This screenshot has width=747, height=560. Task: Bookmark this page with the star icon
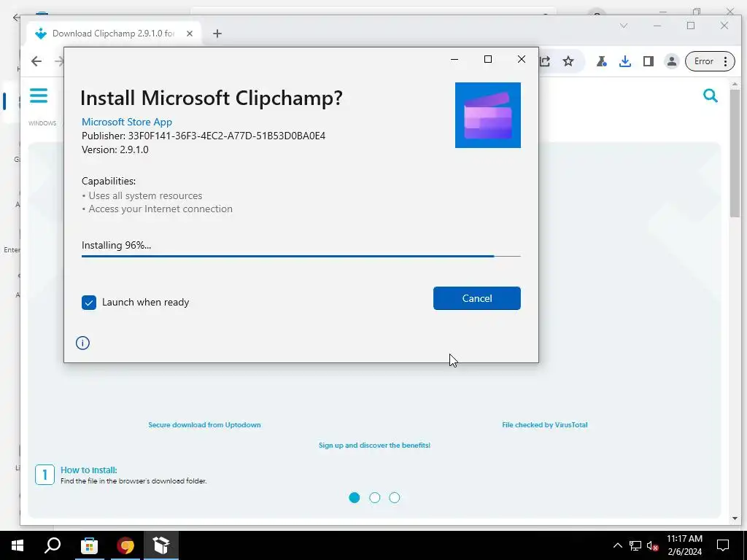(568, 61)
